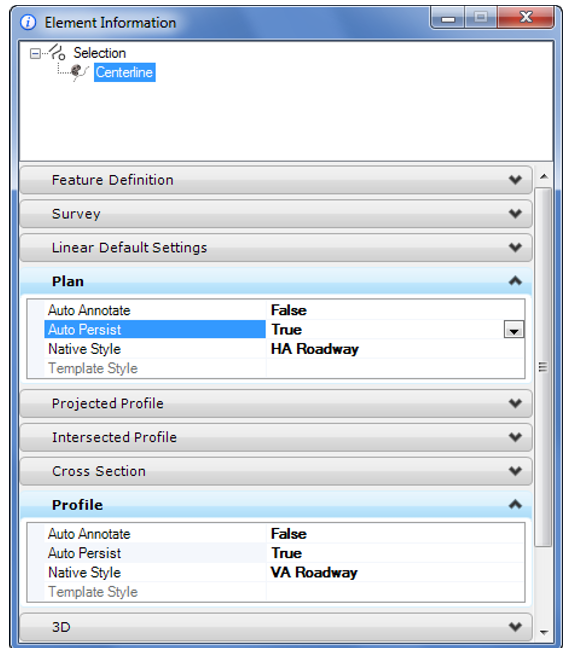Collapse the Selection tree node
This screenshot has width=568, height=648.
[35, 53]
